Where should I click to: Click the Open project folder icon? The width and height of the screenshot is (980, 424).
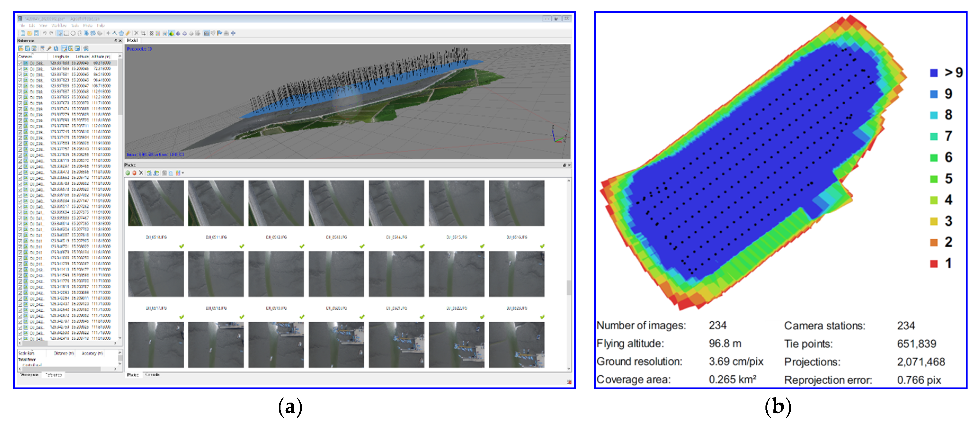point(30,33)
